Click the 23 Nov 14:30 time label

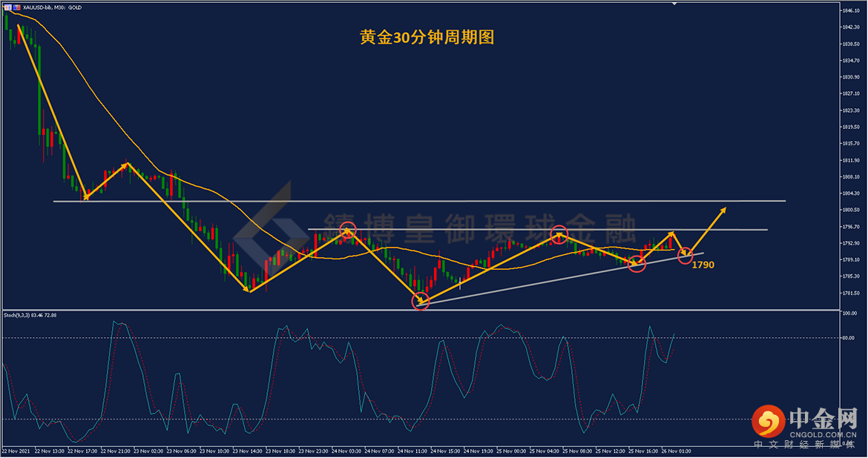pos(248,451)
